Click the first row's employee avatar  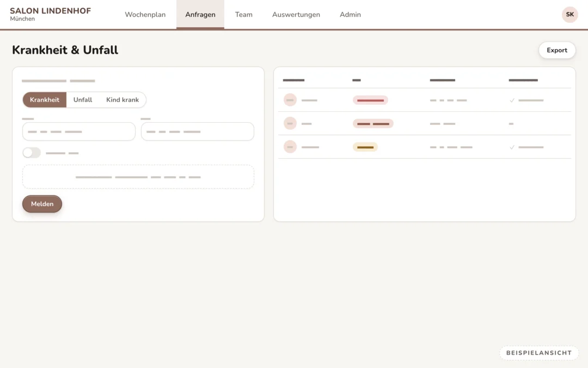tap(290, 100)
